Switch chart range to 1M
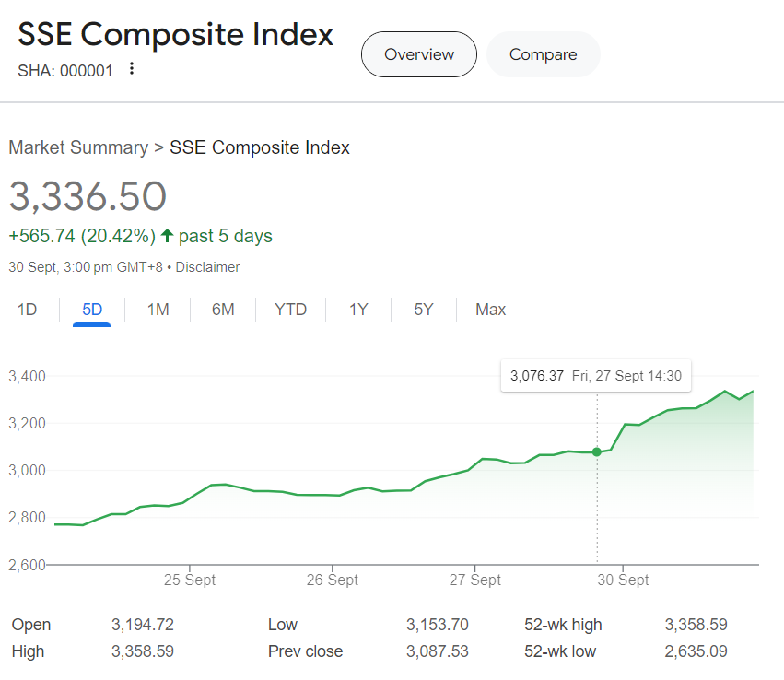The width and height of the screenshot is (784, 680). coord(158,310)
